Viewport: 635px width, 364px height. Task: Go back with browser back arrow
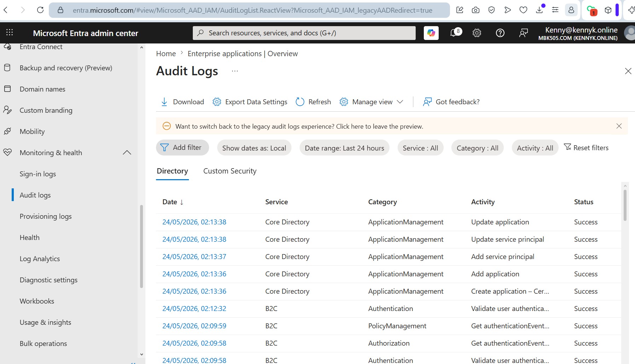pyautogui.click(x=6, y=10)
